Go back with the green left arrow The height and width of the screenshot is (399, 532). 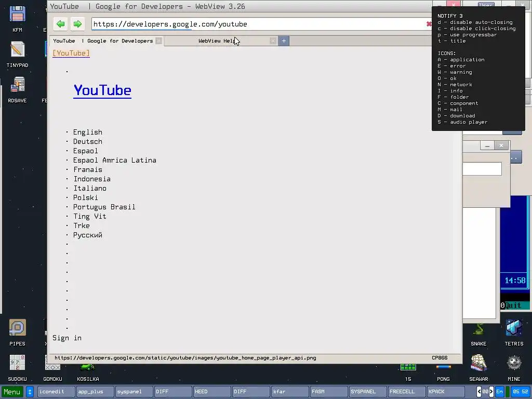[x=60, y=24]
